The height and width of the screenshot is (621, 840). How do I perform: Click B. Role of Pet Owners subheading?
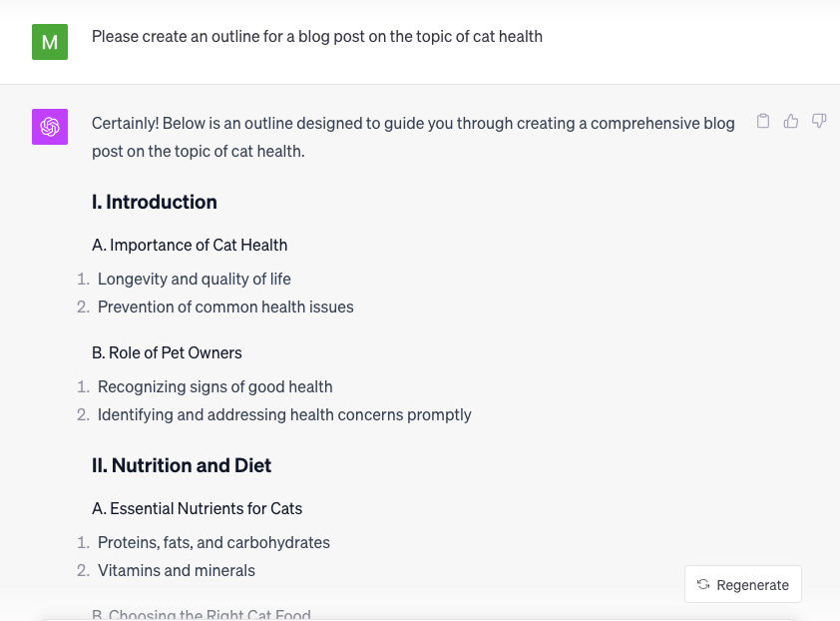coord(167,352)
